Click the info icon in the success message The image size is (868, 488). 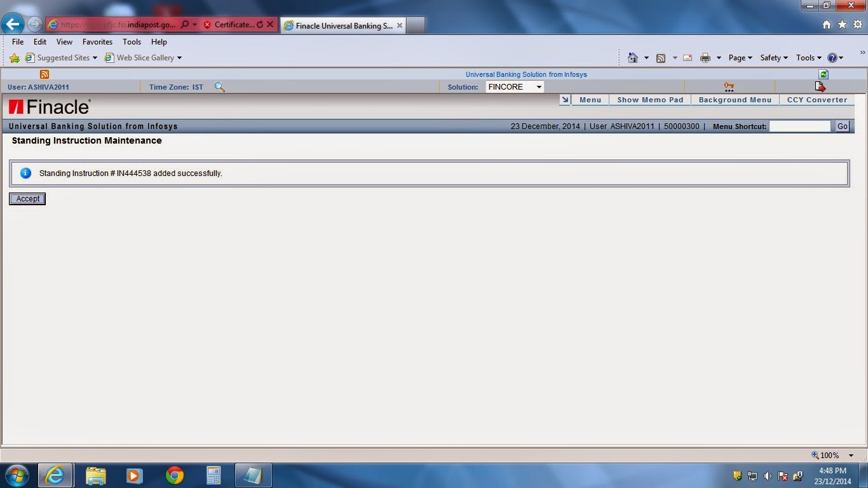point(25,173)
